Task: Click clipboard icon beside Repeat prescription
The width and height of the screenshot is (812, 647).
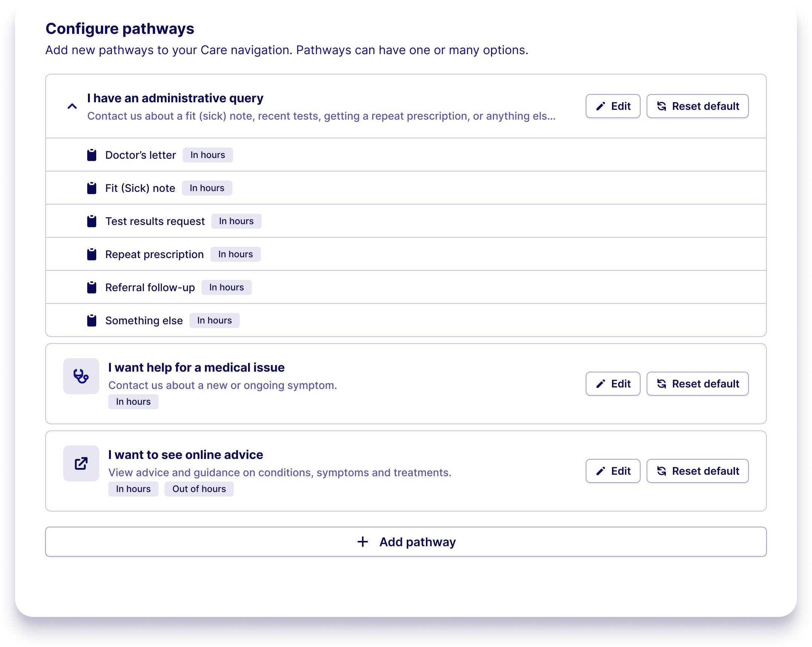Action: [91, 254]
